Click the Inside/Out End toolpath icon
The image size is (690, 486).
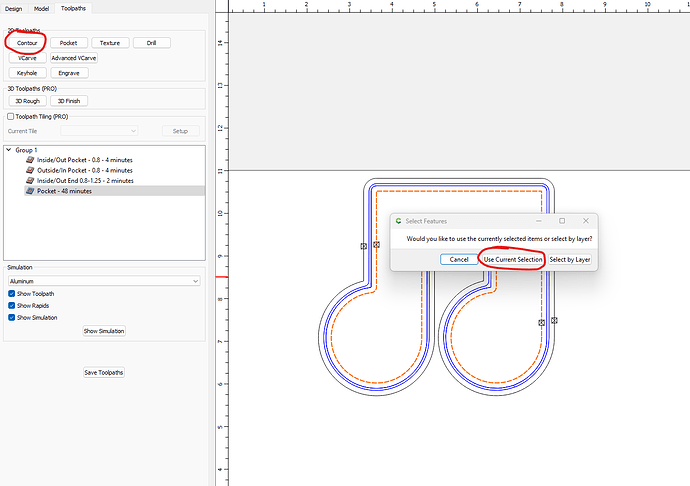pyautogui.click(x=30, y=180)
